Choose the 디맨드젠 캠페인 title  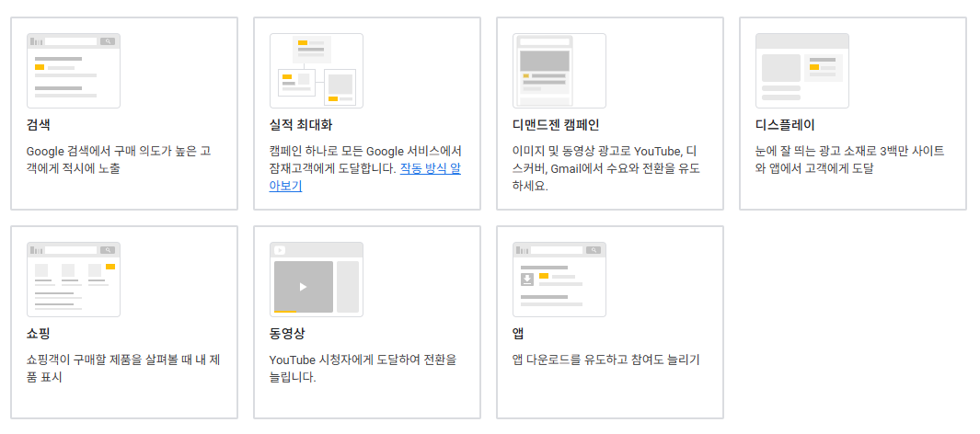pyautogui.click(x=556, y=125)
